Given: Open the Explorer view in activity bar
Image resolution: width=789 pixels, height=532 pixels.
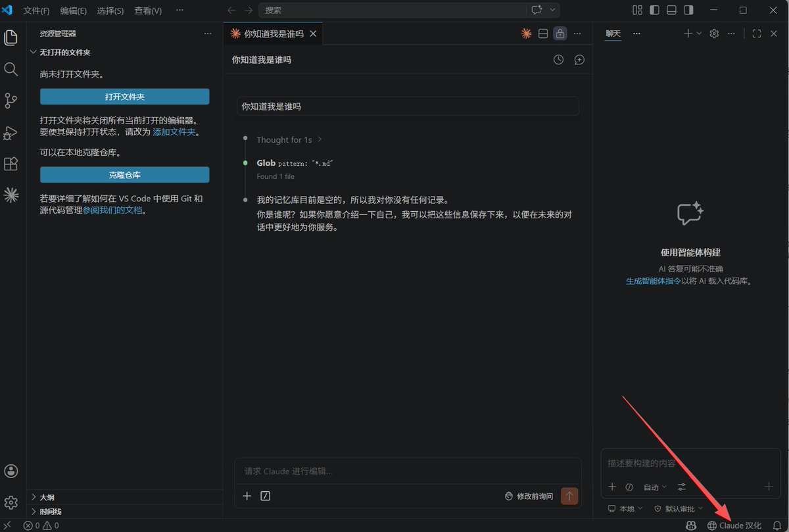Looking at the screenshot, I should 11,37.
